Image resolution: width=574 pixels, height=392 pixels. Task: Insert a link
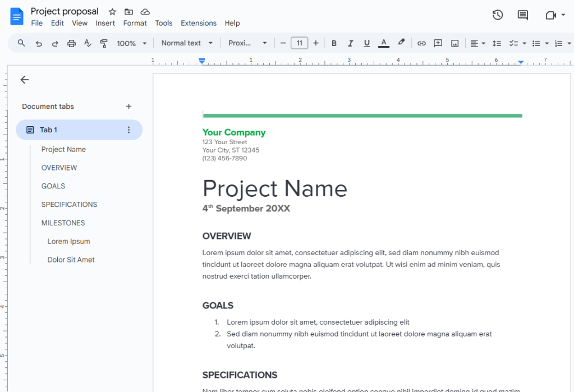click(421, 43)
